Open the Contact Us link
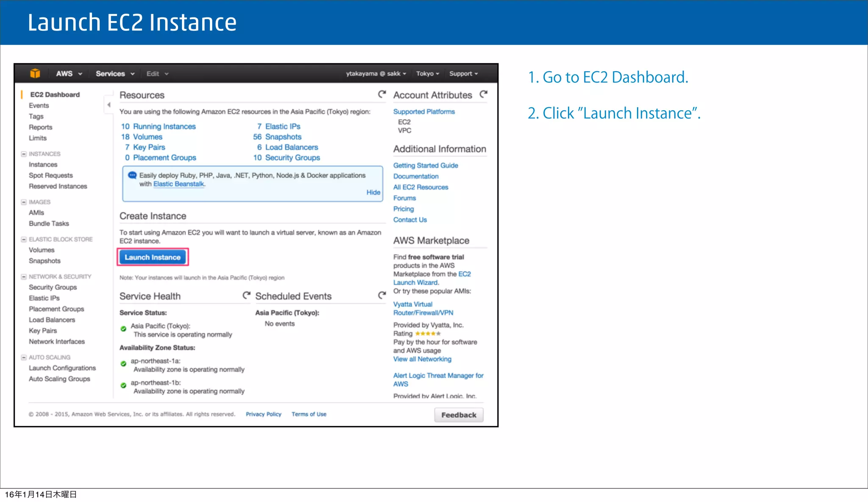This screenshot has height=502, width=868. [410, 220]
